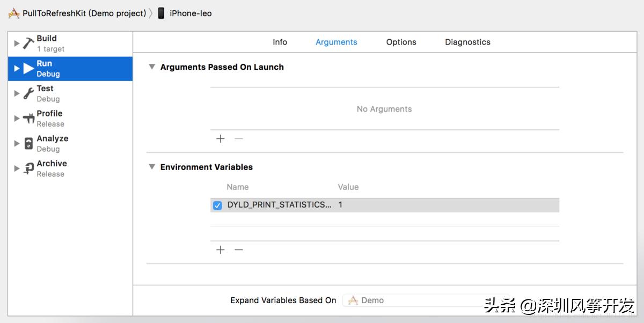Click the Run play icon

pyautogui.click(x=28, y=69)
